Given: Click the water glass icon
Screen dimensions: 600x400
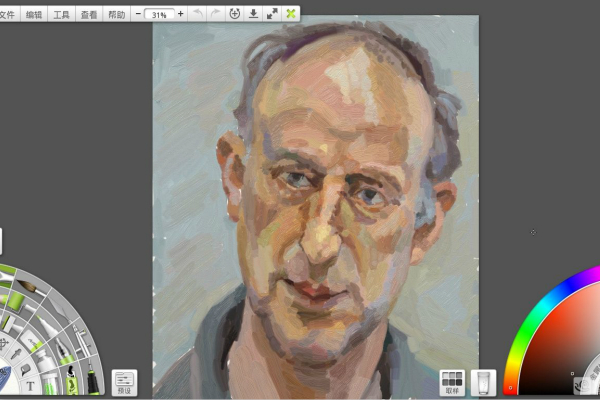Looking at the screenshot, I should (x=483, y=382).
